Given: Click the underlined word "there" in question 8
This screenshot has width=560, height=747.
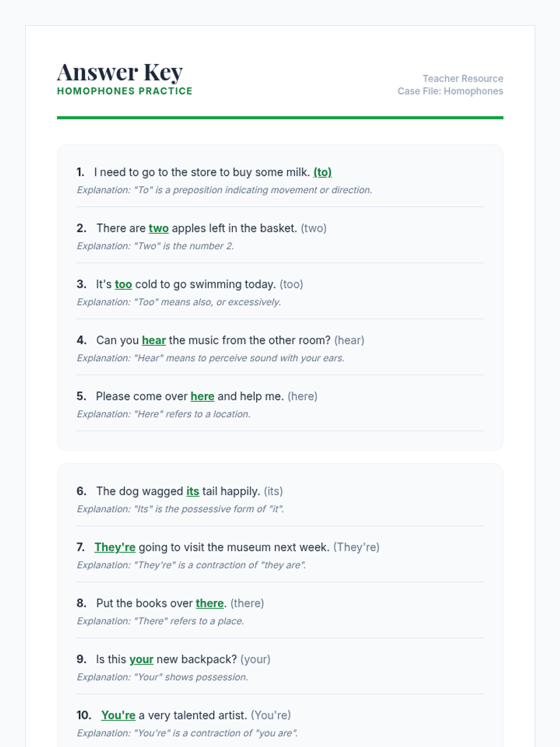Looking at the screenshot, I should 210,603.
